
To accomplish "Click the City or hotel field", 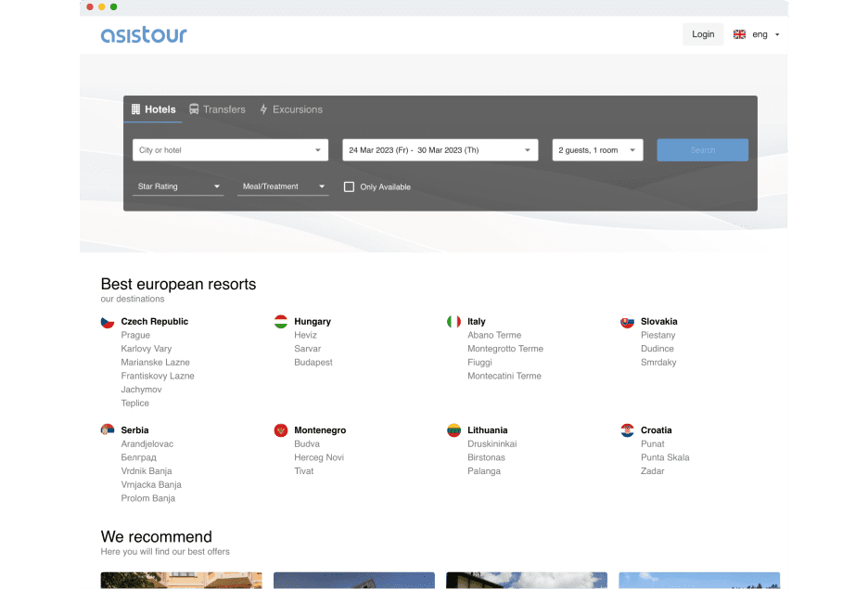I will (x=230, y=150).
